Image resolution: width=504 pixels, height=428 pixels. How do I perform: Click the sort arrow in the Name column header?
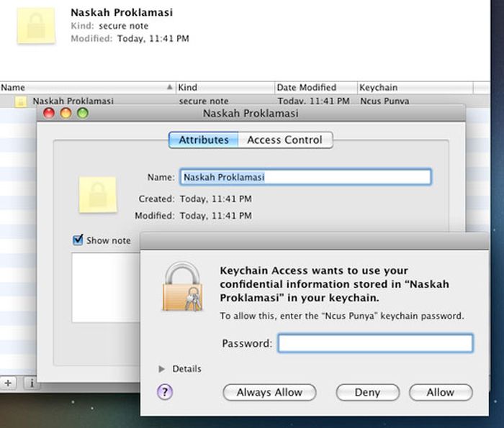pyautogui.click(x=169, y=87)
